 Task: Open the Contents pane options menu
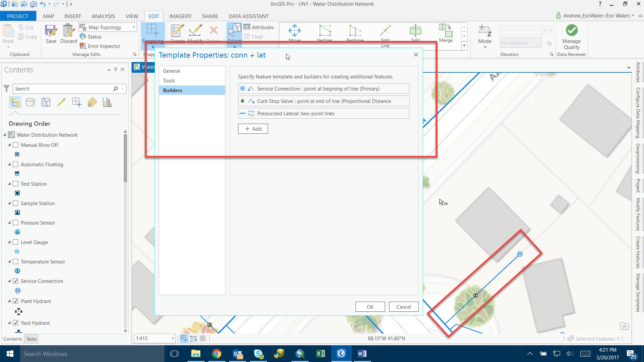click(109, 70)
